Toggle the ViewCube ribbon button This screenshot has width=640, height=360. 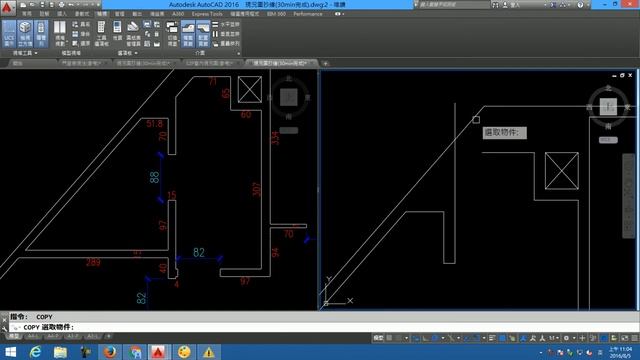(25, 34)
